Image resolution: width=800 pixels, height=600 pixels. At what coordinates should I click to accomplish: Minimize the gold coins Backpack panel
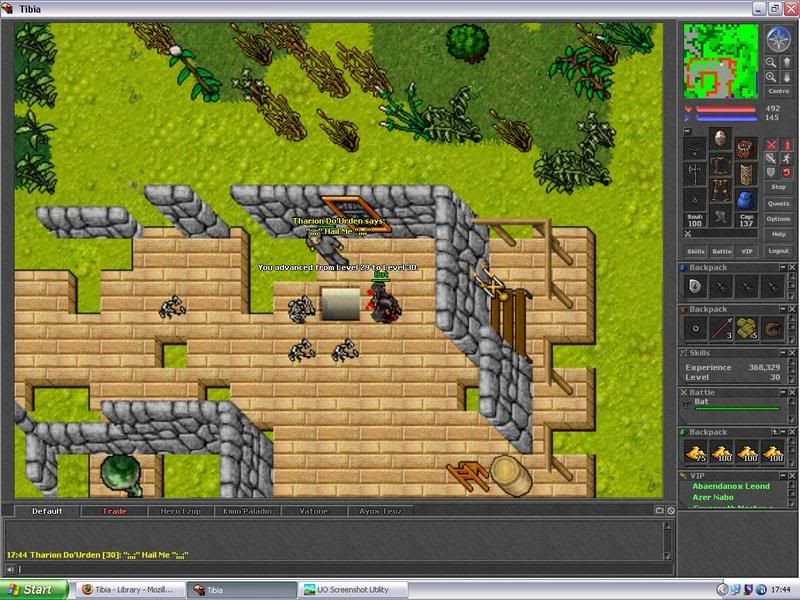783,432
